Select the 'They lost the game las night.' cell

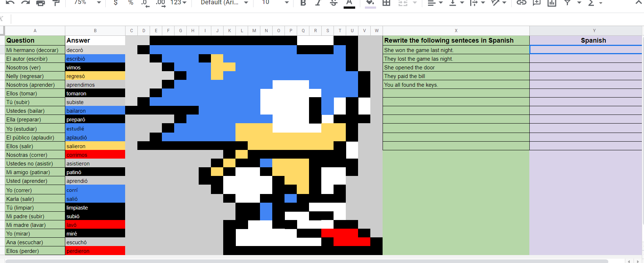tap(456, 59)
